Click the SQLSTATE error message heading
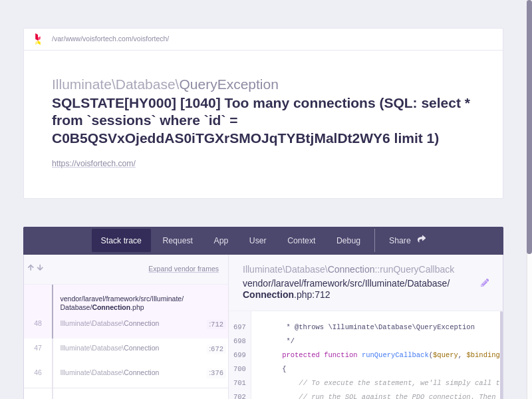This screenshot has height=399, width=532. tap(261, 120)
